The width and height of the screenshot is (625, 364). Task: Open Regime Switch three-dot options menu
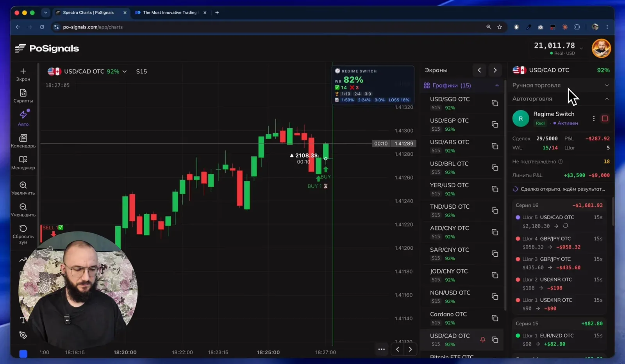[x=594, y=118]
